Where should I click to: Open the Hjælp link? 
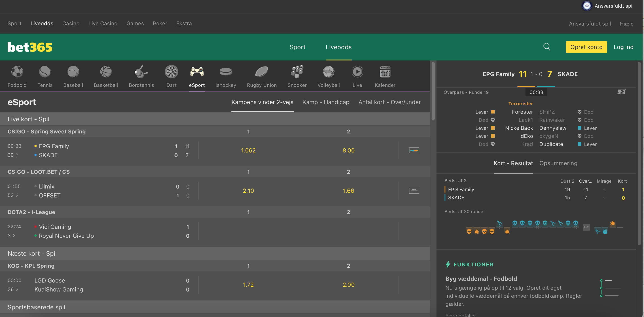pyautogui.click(x=627, y=24)
